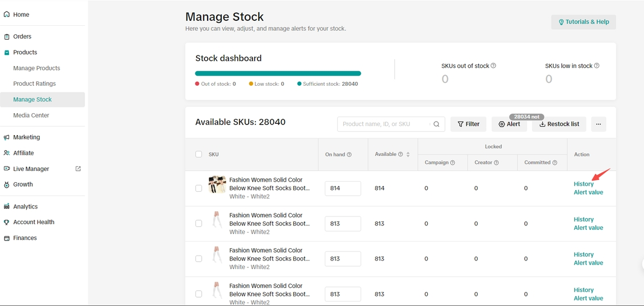Click the Out of stock help icon
This screenshot has height=306, width=644.
[x=493, y=66]
